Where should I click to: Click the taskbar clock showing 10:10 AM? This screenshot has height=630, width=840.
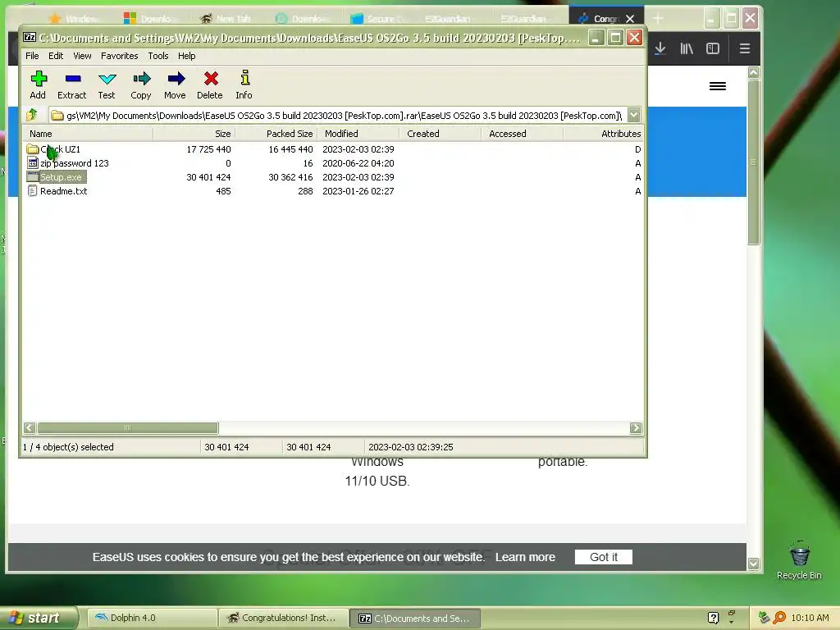[x=810, y=618]
